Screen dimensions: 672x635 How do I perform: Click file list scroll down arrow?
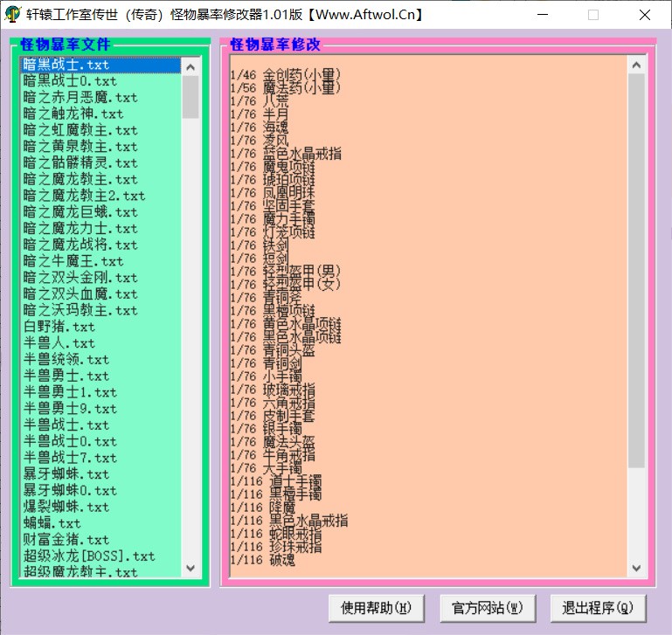click(191, 568)
